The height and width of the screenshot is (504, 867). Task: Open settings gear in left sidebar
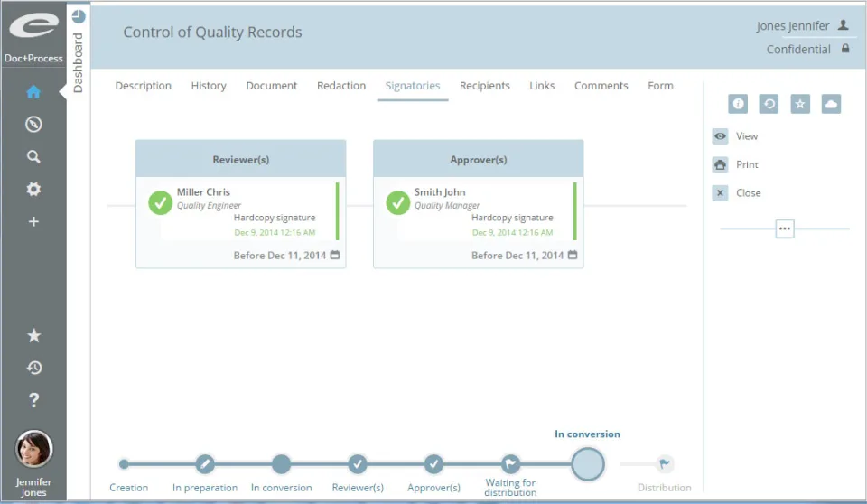tap(33, 189)
